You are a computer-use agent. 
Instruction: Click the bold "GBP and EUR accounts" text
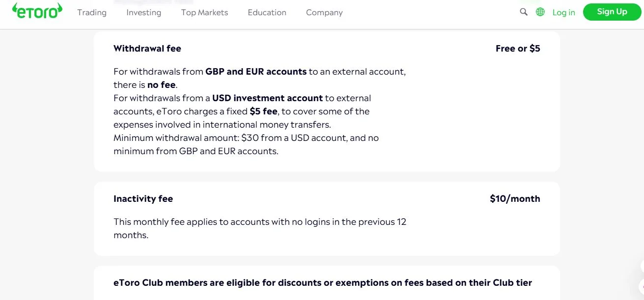coord(256,72)
